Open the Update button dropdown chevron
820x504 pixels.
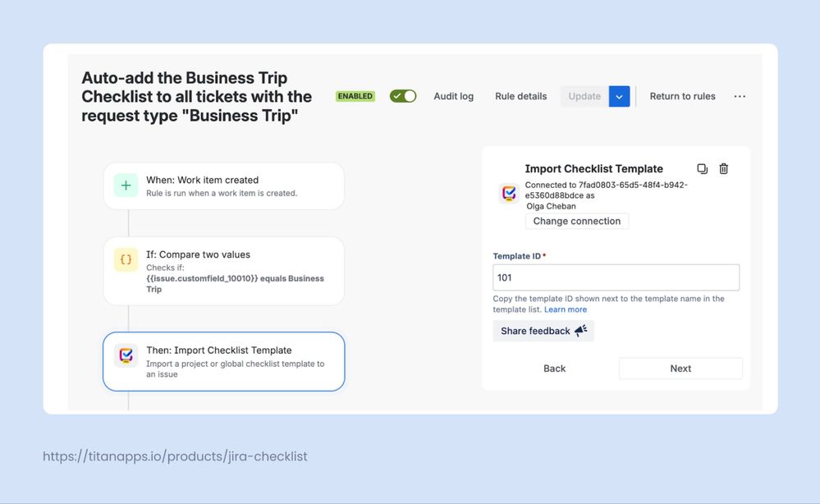coord(620,96)
